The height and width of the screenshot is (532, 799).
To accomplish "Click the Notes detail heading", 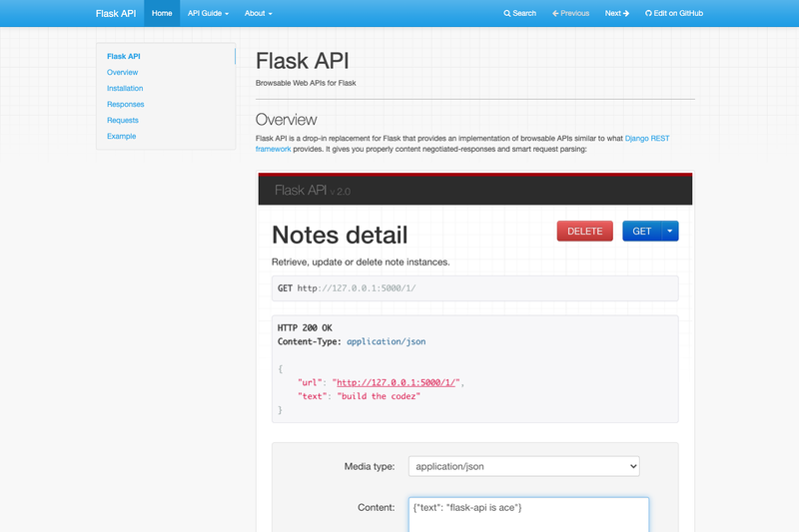I will coord(340,235).
